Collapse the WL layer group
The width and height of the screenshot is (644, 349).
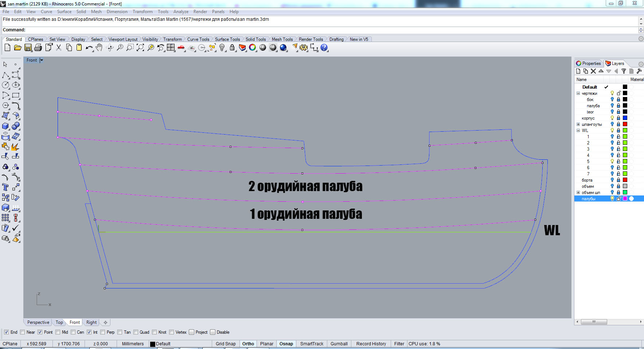(578, 131)
